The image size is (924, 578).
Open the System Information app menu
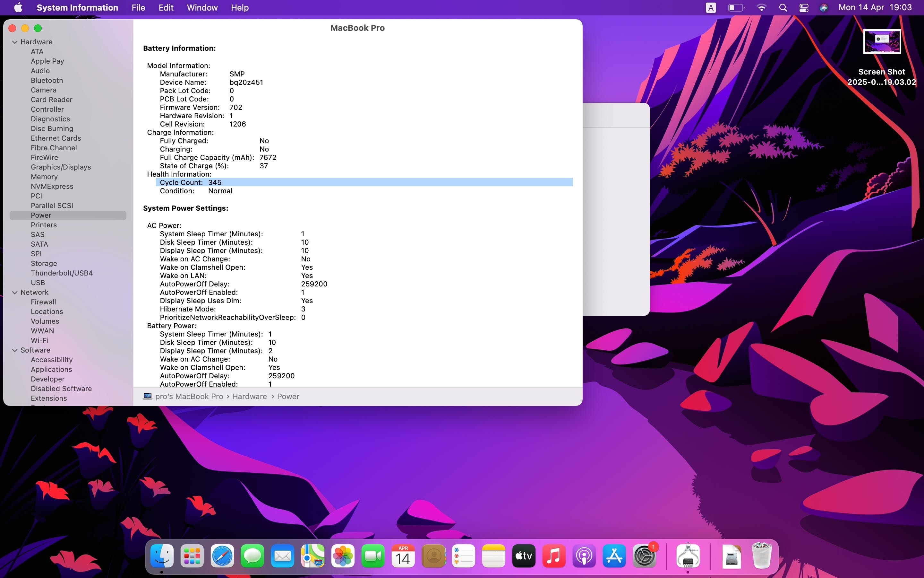[x=77, y=8]
